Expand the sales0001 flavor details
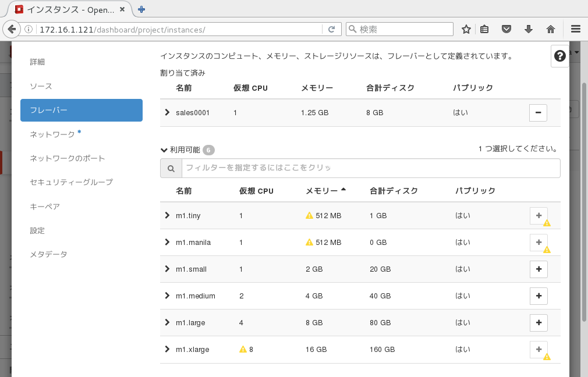The width and height of the screenshot is (588, 377). (167, 113)
